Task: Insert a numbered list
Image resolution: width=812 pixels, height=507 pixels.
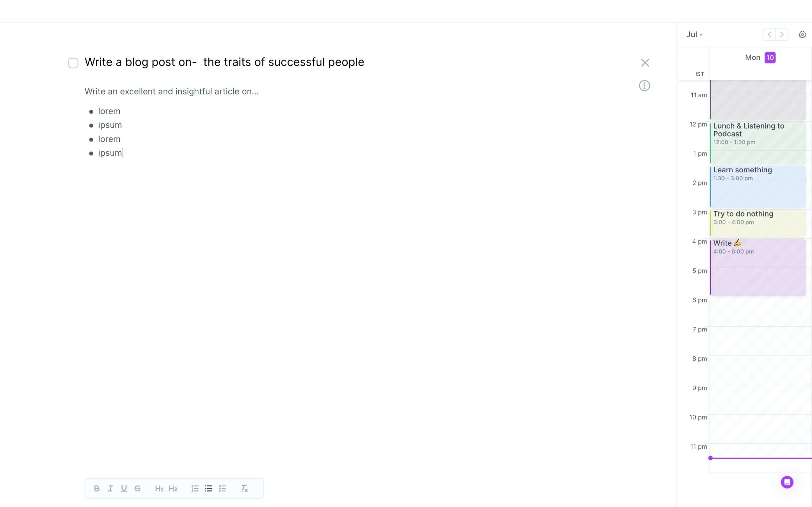Action: click(195, 488)
